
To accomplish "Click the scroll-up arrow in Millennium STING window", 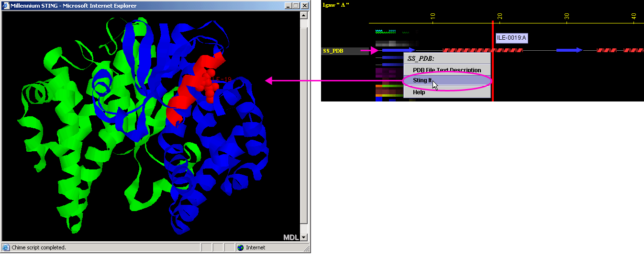I will [303, 15].
